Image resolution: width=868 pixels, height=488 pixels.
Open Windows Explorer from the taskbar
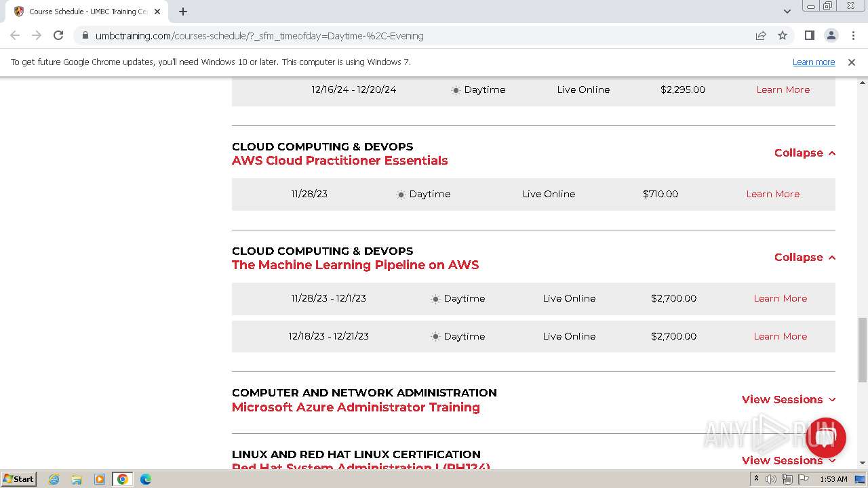(77, 479)
